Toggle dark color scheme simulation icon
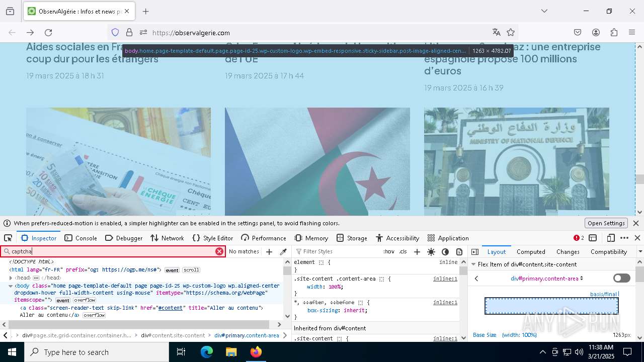Viewport: 644px width, 362px height. 445,251
